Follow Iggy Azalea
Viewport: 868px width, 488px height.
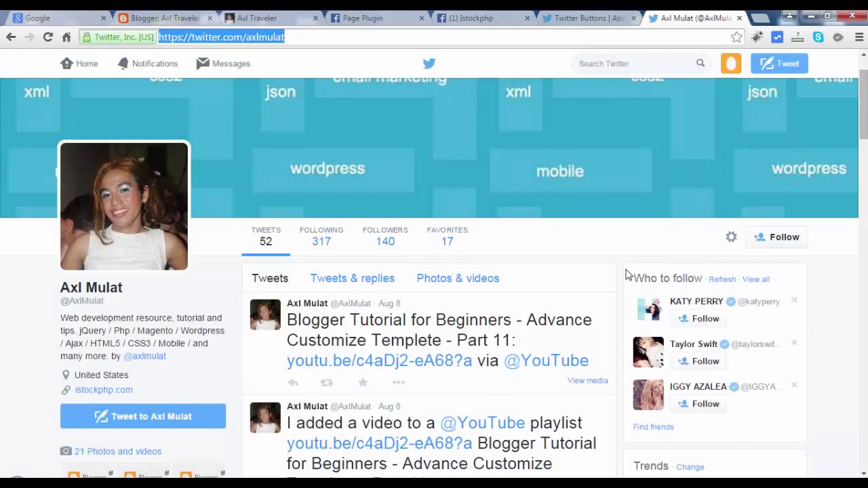pyautogui.click(x=698, y=404)
